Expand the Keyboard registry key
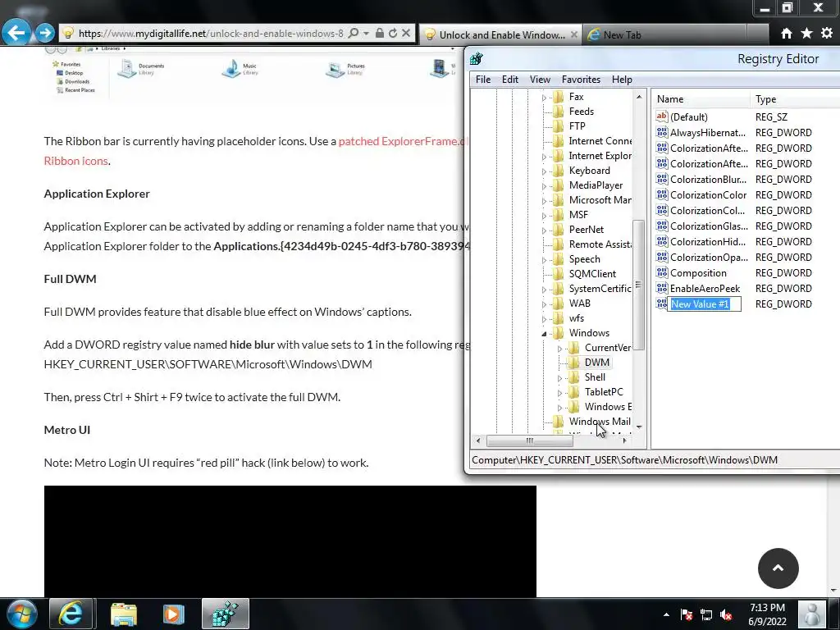This screenshot has width=840, height=630. pos(544,171)
